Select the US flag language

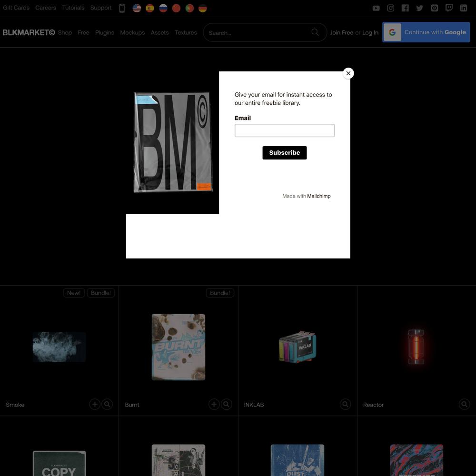[137, 8]
